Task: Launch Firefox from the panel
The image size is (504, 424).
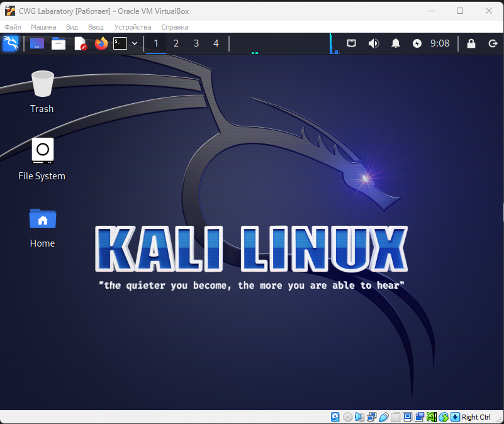Action: click(101, 43)
